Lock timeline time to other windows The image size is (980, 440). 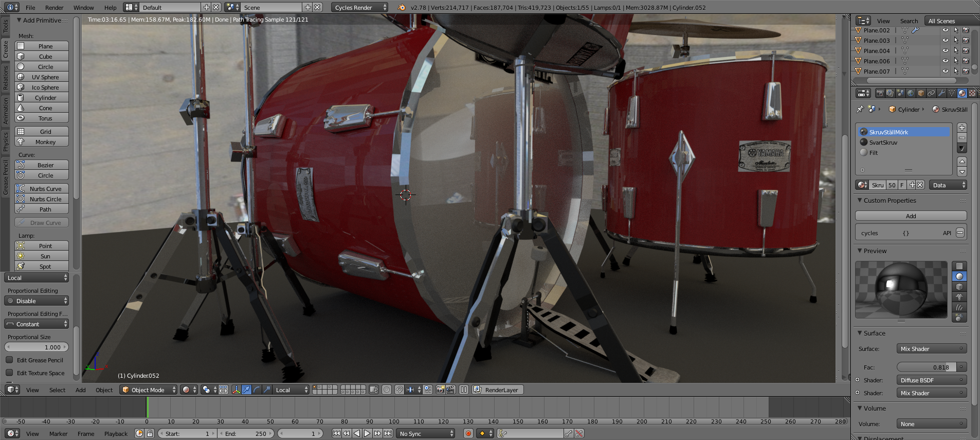[x=150, y=433]
